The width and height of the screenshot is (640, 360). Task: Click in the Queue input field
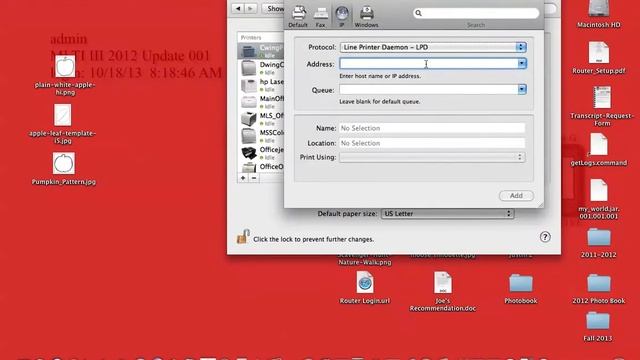(x=429, y=89)
